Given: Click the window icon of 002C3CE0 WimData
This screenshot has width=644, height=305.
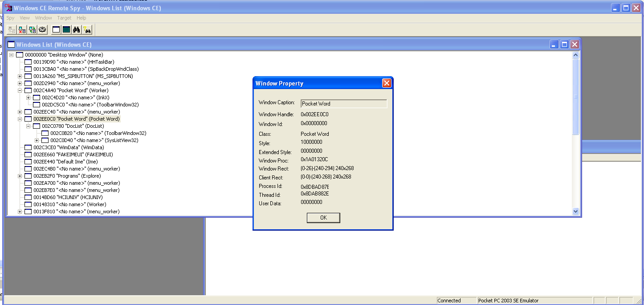Looking at the screenshot, I should (28, 147).
